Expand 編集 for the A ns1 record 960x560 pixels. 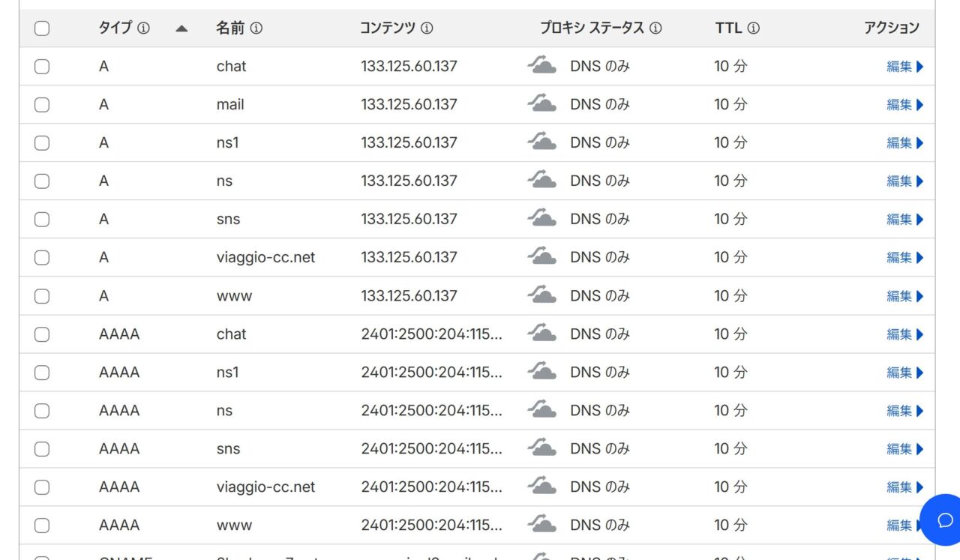point(904,143)
